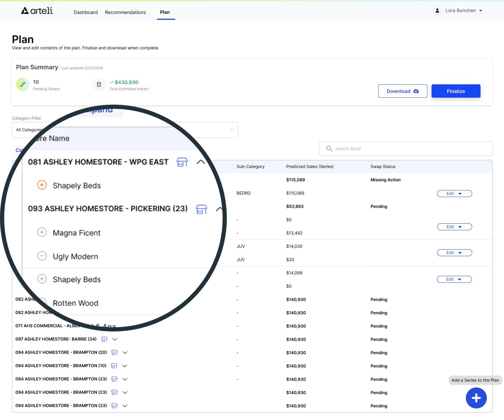Click the Plan Summary heading
The height and width of the screenshot is (420, 504).
[x=37, y=67]
